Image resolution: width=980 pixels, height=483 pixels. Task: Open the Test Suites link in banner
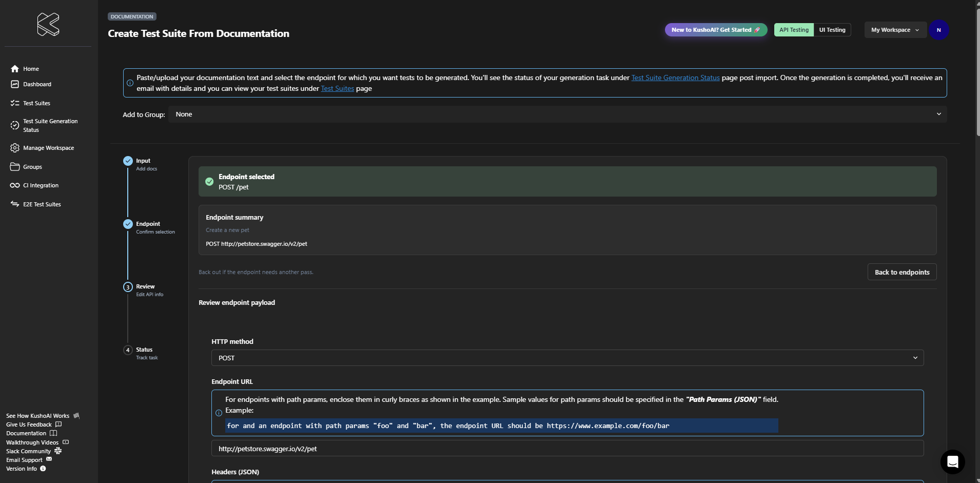point(337,88)
